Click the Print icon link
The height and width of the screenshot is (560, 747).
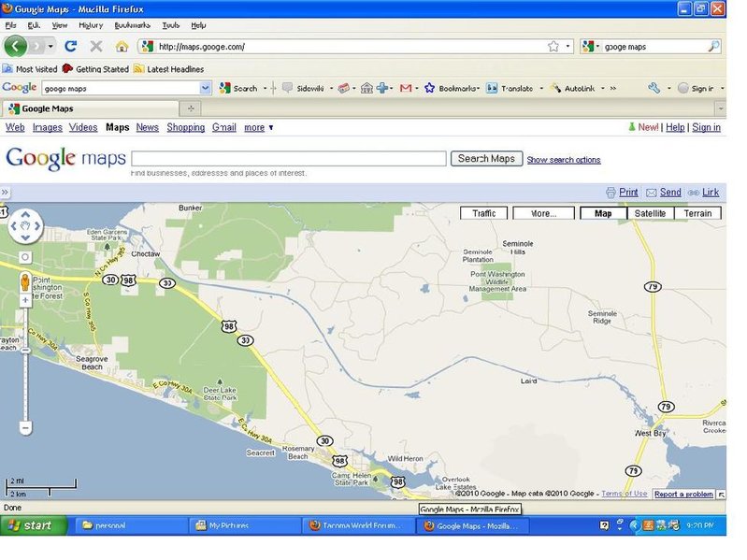pos(622,193)
